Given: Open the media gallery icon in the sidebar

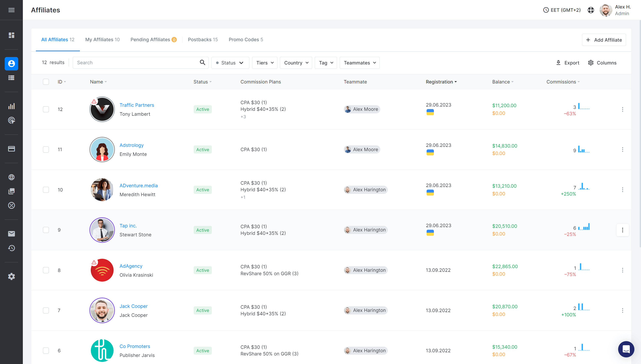Looking at the screenshot, I should 11,191.
